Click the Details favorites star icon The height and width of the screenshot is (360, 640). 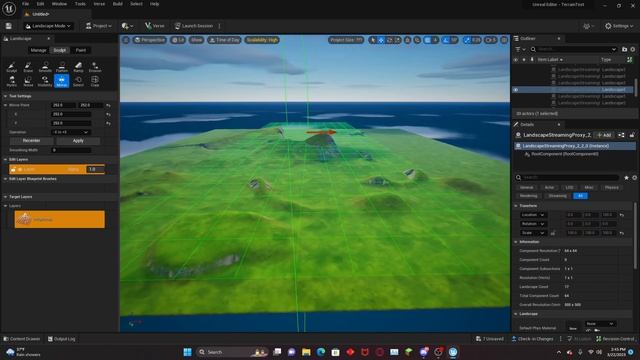(x=627, y=178)
